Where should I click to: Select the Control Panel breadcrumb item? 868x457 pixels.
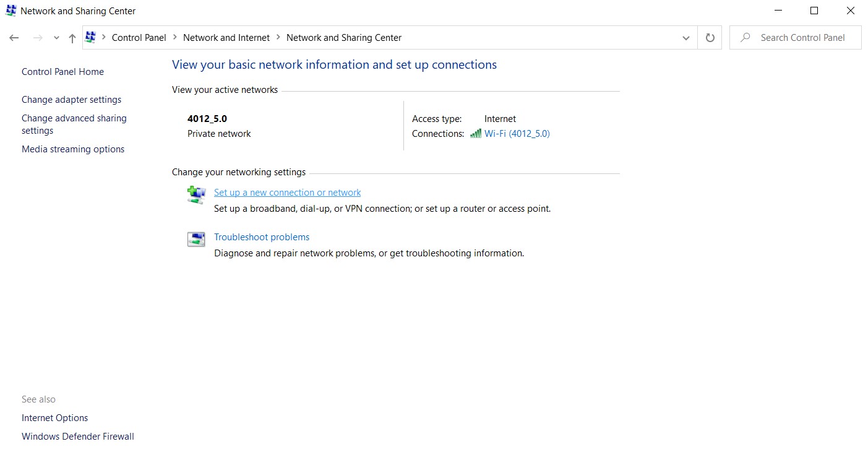(139, 38)
